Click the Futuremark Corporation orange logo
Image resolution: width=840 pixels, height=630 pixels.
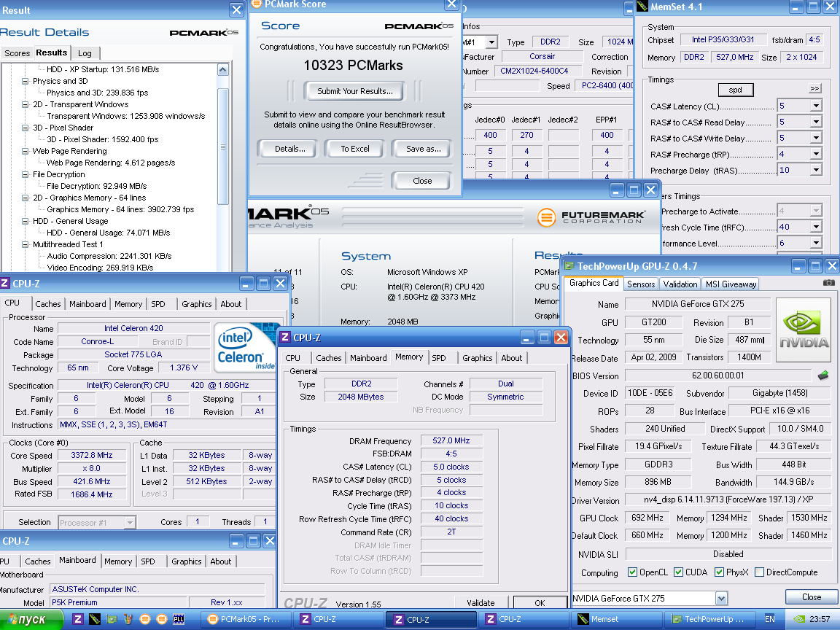(546, 217)
